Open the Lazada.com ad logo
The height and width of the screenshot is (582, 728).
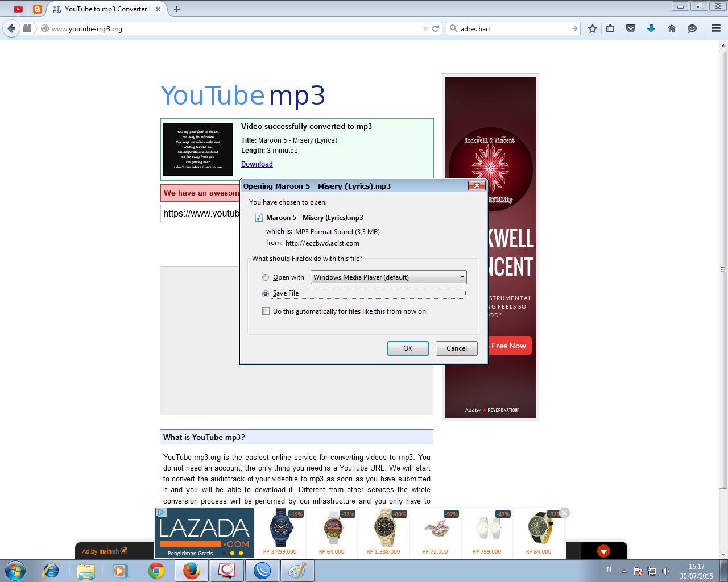point(204,533)
